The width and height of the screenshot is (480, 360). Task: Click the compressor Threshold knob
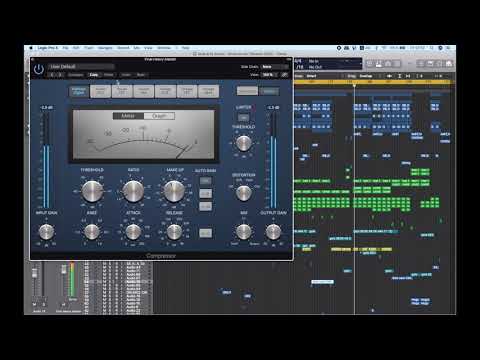[92, 191]
